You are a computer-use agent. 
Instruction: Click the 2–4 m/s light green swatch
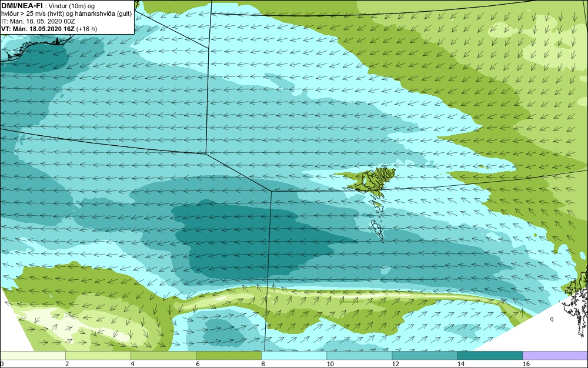point(98,355)
